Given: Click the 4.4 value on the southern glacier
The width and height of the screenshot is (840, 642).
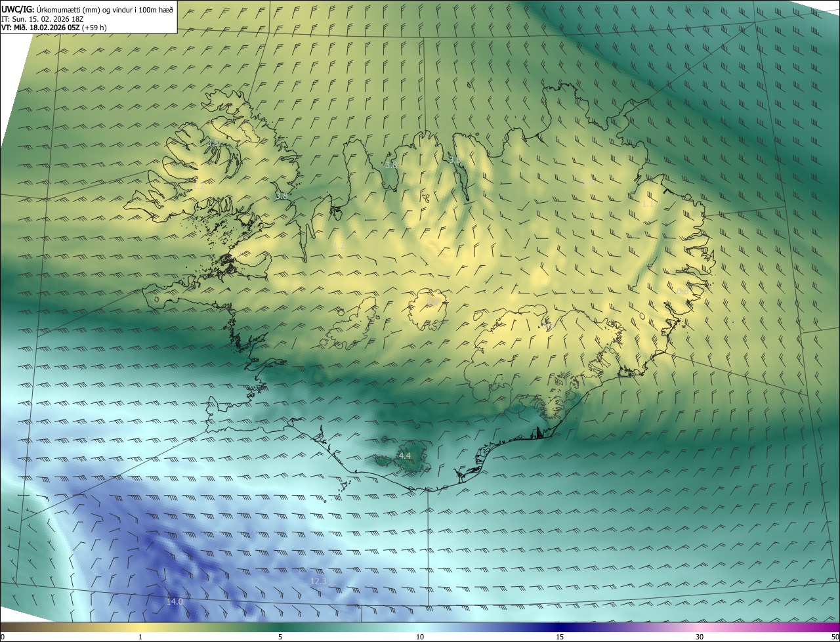Looking at the screenshot, I should pyautogui.click(x=404, y=456).
